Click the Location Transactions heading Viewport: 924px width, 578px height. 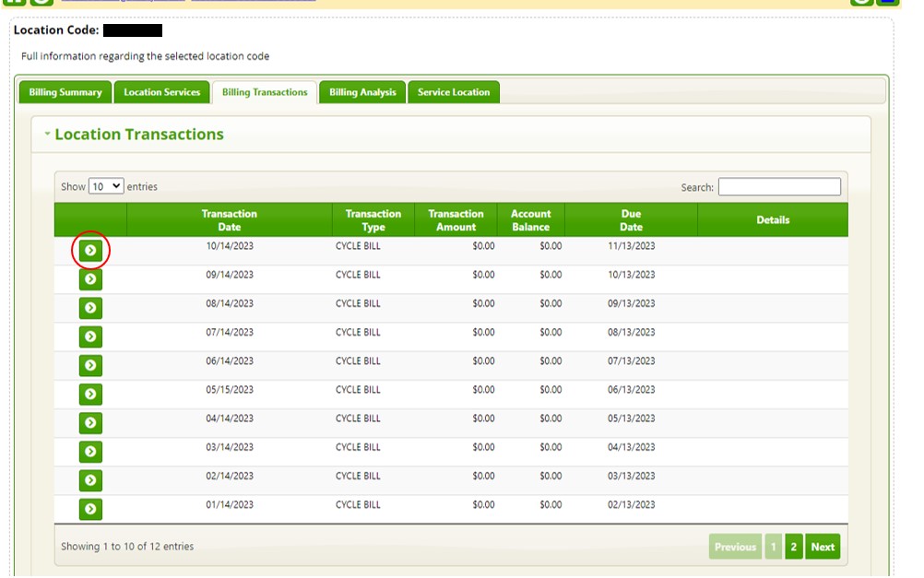pyautogui.click(x=139, y=135)
